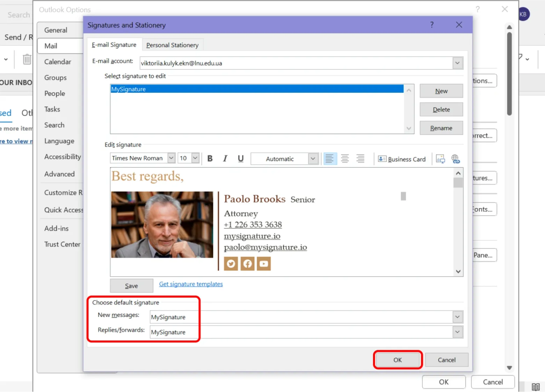
Task: Click Quick Access Toolbar in Outlook Options
Action: point(64,210)
